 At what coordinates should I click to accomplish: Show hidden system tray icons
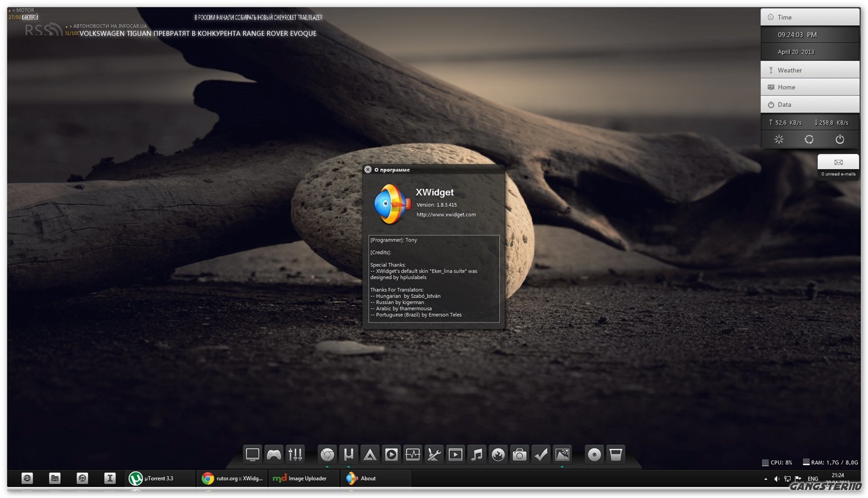coord(765,479)
